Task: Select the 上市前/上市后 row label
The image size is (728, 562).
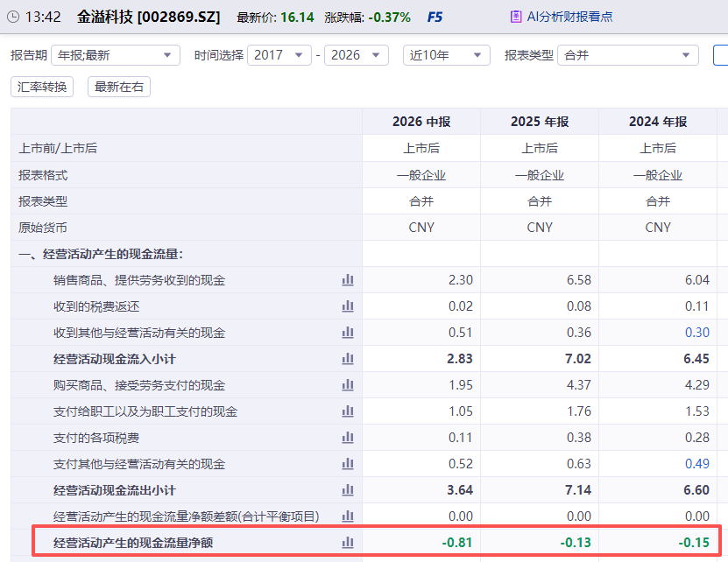Action: (x=58, y=148)
